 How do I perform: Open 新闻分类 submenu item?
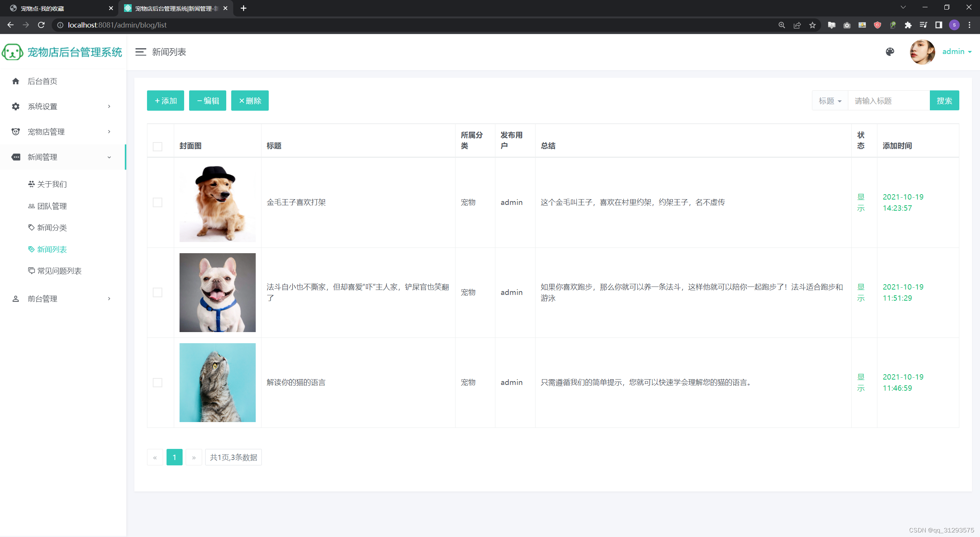click(52, 228)
